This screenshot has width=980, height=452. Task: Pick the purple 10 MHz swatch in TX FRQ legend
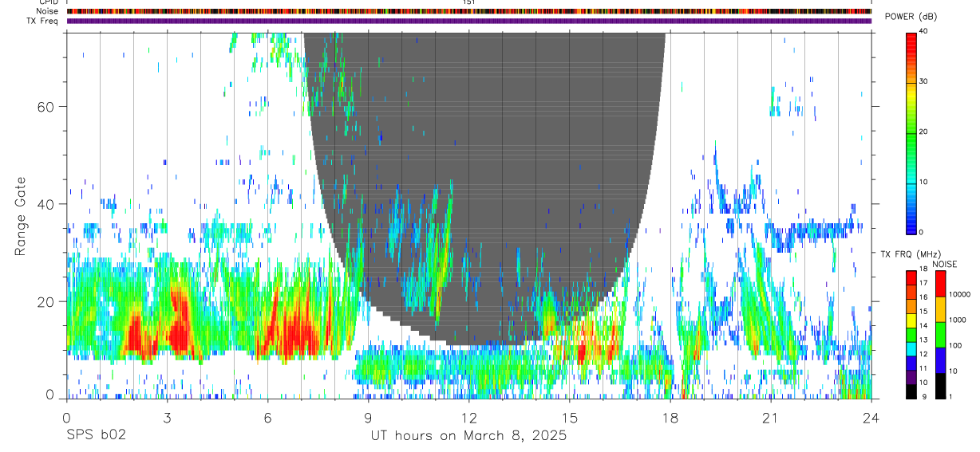911,376
